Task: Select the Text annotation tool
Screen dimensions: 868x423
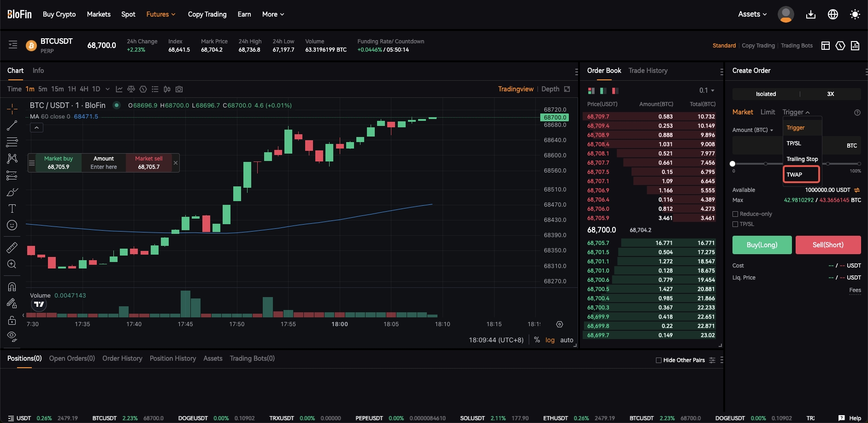Action: click(12, 209)
